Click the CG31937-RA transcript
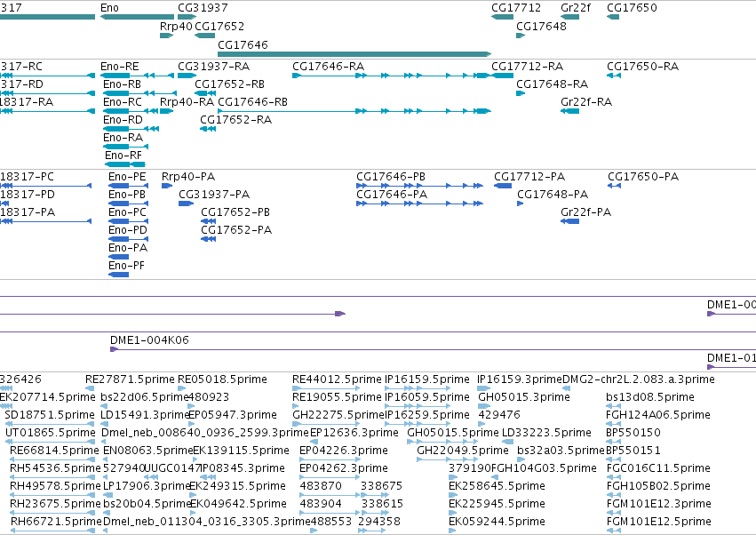 click(x=187, y=76)
